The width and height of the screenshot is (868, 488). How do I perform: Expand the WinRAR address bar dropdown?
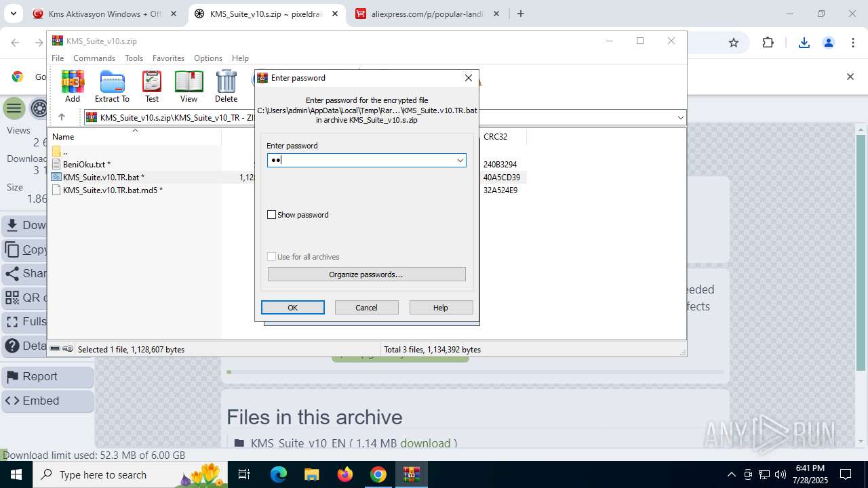coord(680,118)
